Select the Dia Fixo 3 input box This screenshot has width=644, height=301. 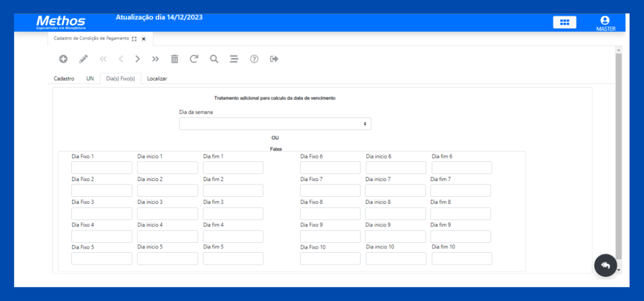[x=102, y=214]
